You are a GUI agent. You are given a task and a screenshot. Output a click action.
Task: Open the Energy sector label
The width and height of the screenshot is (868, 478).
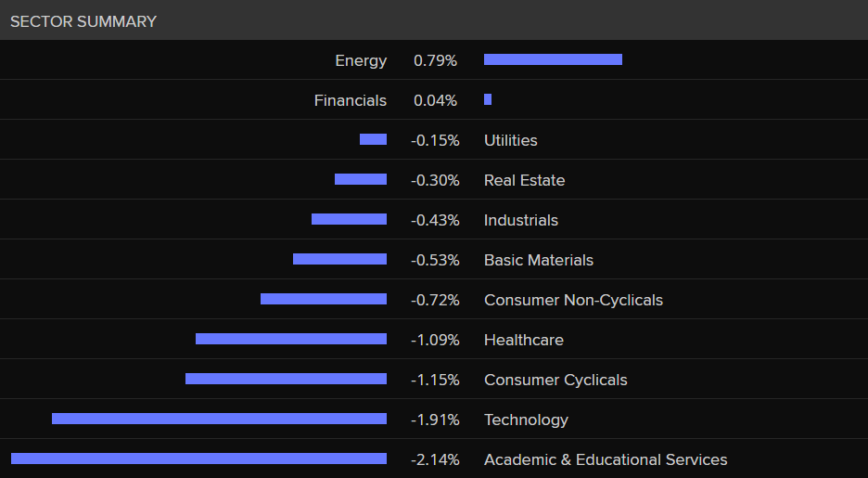[x=361, y=60]
